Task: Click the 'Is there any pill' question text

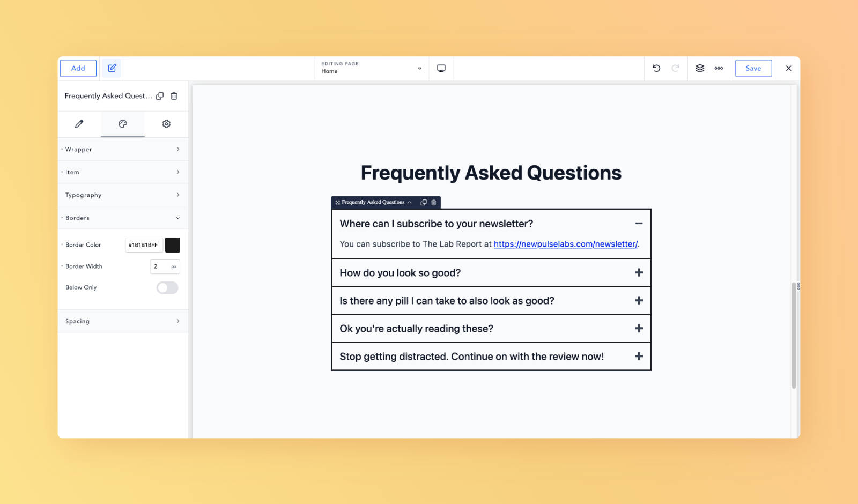Action: pos(447,301)
